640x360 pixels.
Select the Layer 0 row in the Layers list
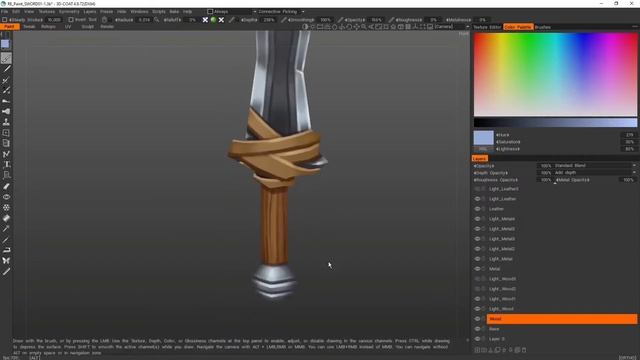click(x=562, y=339)
